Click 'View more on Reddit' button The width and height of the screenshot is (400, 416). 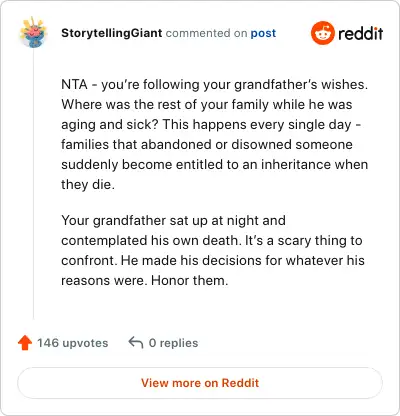pyautogui.click(x=200, y=383)
